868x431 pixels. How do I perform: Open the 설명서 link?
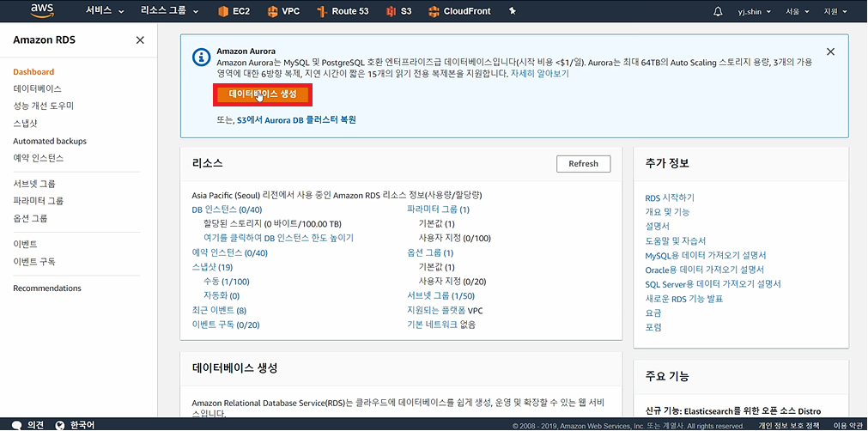[657, 227]
